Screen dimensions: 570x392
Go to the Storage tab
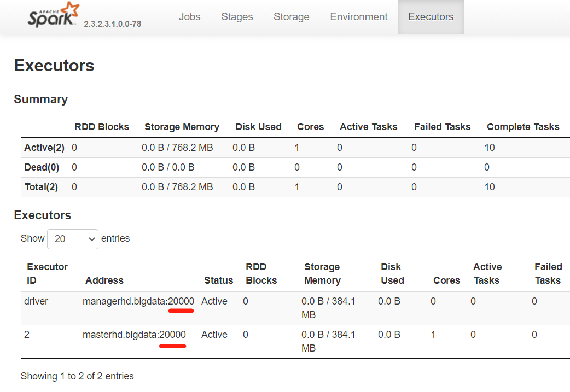291,17
